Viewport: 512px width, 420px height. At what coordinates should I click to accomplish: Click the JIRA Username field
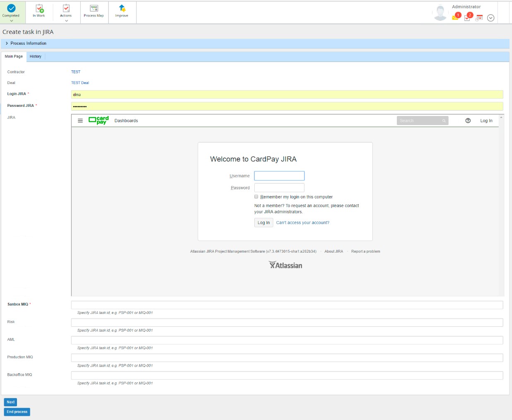click(279, 176)
